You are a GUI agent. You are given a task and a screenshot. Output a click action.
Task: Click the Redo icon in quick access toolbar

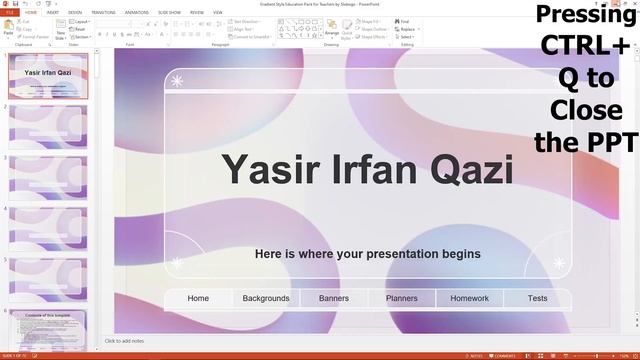click(x=38, y=4)
